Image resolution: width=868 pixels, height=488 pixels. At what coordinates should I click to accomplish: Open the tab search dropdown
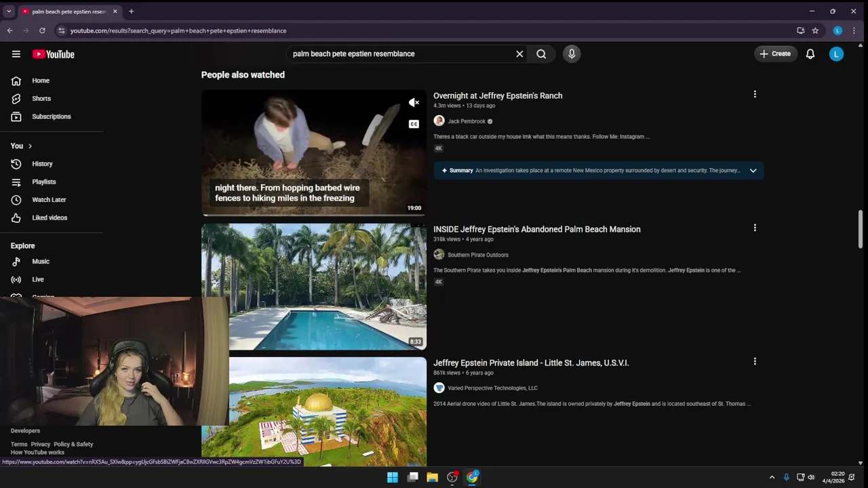tap(9, 12)
